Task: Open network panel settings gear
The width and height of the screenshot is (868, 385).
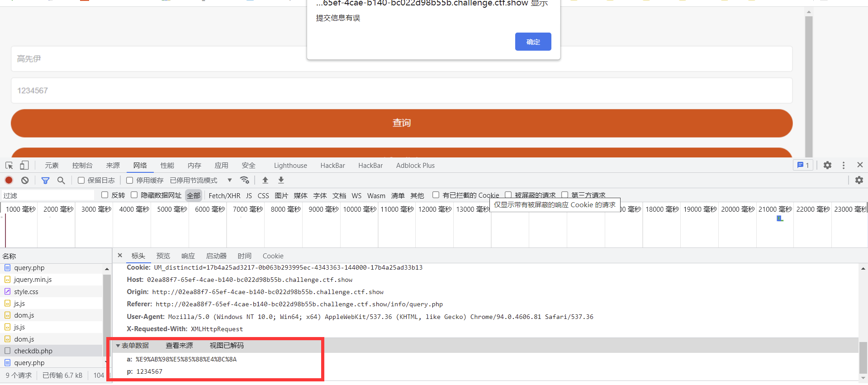Action: point(859,180)
